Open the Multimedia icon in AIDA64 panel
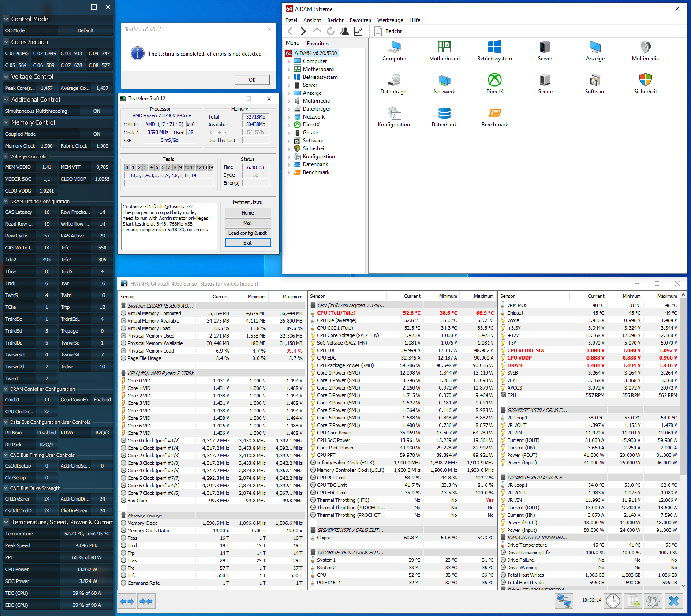The image size is (691, 616). click(x=645, y=51)
